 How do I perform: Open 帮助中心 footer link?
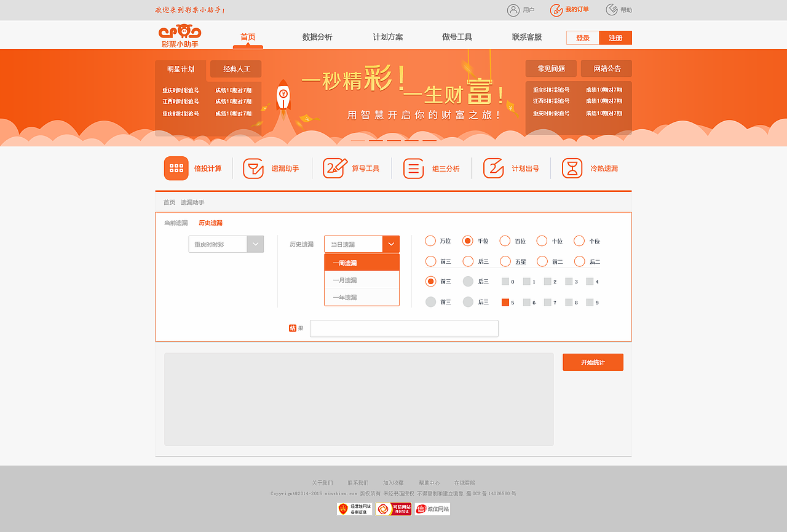pyautogui.click(x=429, y=483)
